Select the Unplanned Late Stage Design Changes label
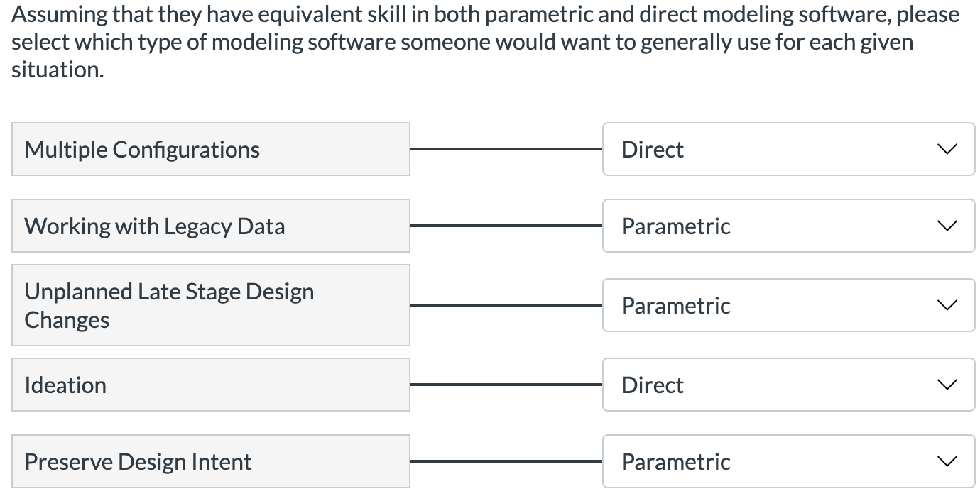The height and width of the screenshot is (501, 980). click(210, 305)
